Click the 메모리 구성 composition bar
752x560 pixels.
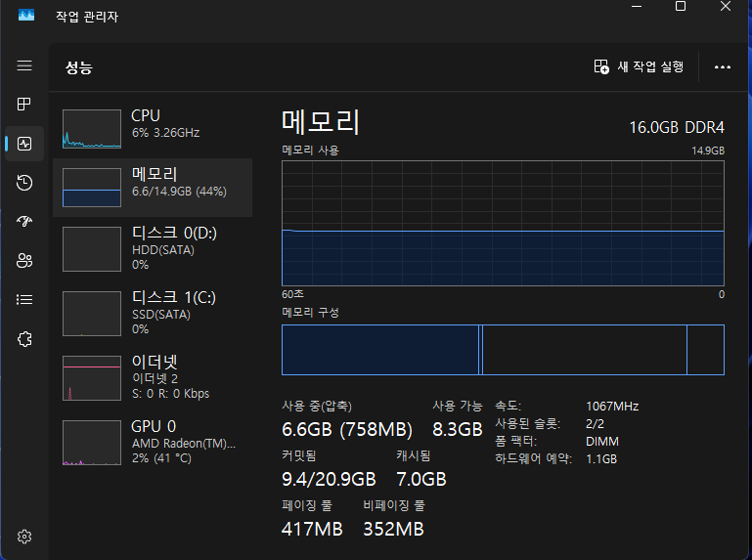coord(503,350)
